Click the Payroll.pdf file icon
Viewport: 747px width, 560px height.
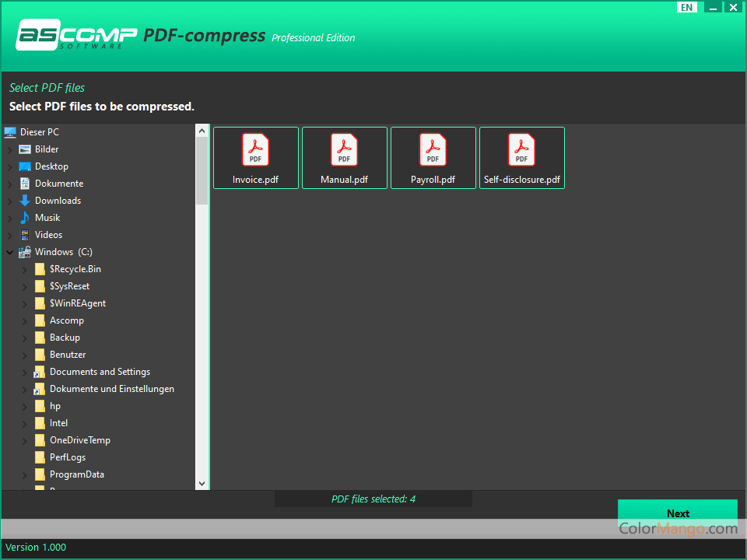[x=433, y=150]
